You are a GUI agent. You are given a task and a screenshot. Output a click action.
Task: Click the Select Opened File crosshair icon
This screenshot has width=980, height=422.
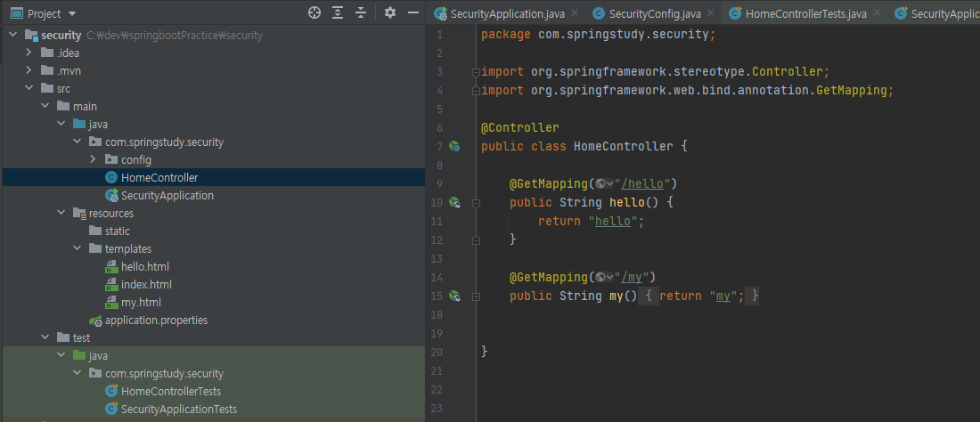(315, 13)
